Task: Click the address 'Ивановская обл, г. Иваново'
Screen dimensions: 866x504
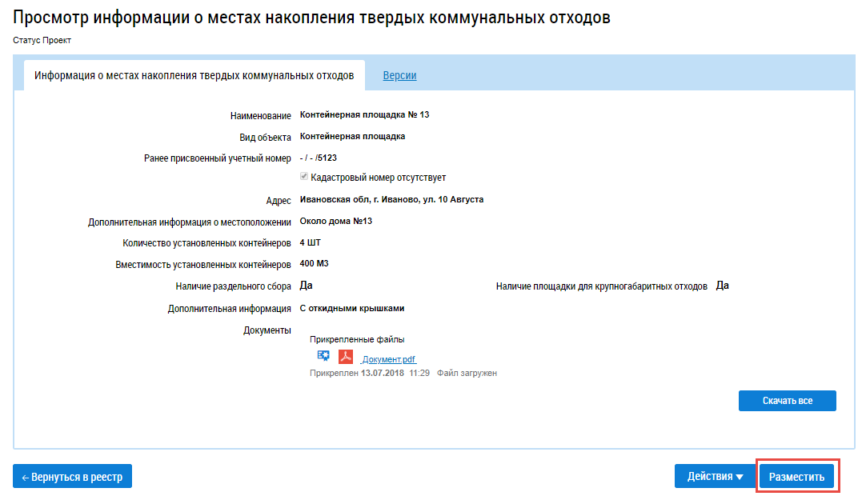Action: pos(391,199)
